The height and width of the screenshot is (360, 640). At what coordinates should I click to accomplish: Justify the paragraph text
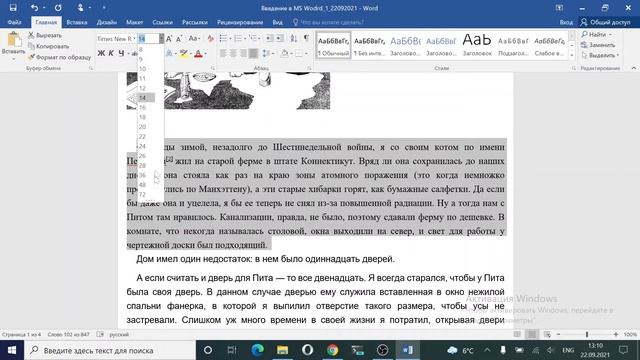253,53
